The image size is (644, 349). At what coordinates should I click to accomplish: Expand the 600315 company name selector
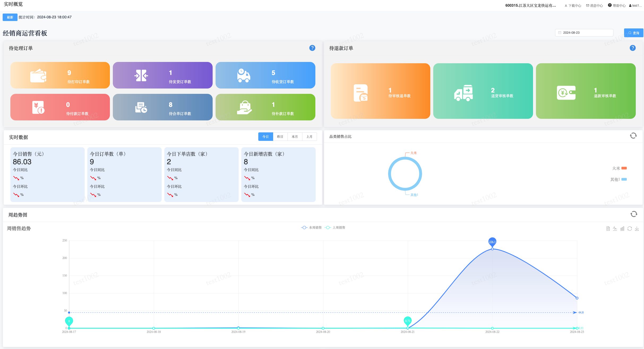point(530,5)
